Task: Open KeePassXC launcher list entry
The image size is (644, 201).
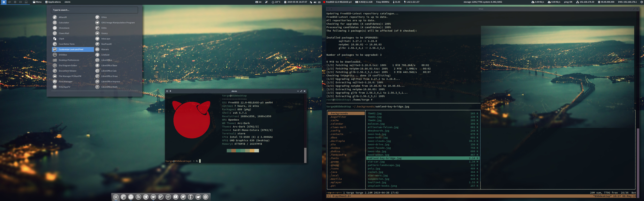Action: [x=107, y=44]
